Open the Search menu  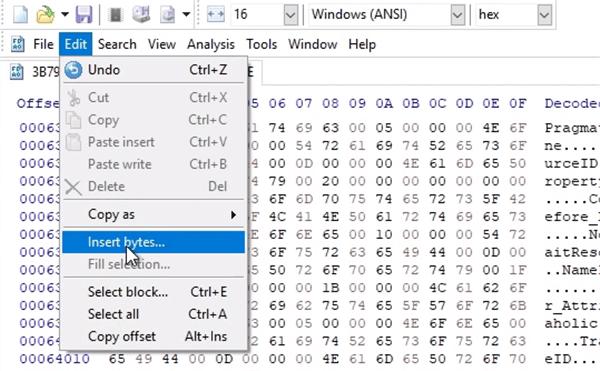(117, 44)
